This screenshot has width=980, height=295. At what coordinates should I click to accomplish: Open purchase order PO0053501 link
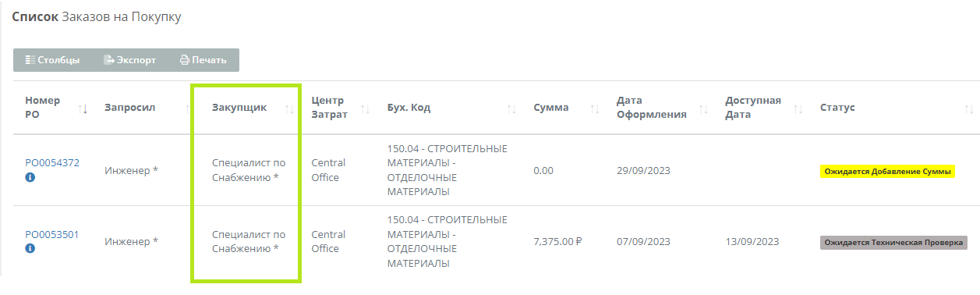tap(52, 234)
